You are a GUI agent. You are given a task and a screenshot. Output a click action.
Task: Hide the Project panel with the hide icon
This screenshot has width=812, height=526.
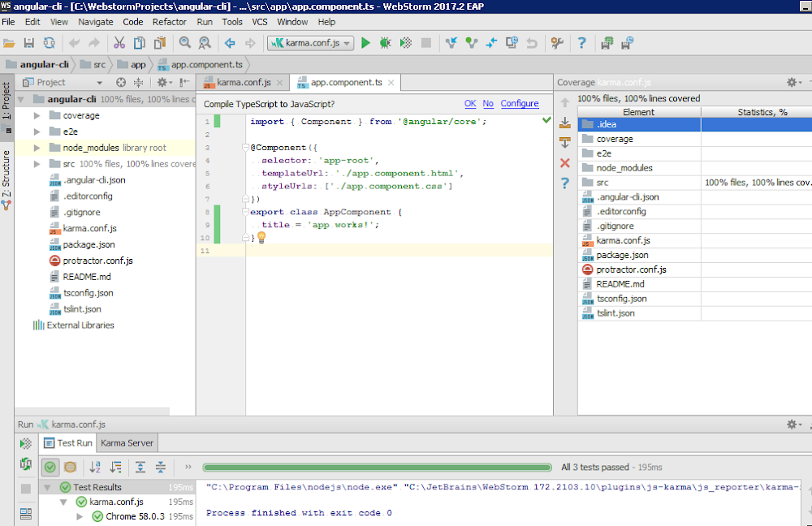point(184,82)
